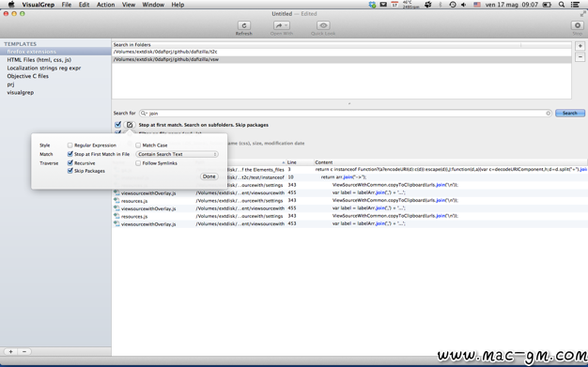Open the VisualGrep menu

click(39, 5)
